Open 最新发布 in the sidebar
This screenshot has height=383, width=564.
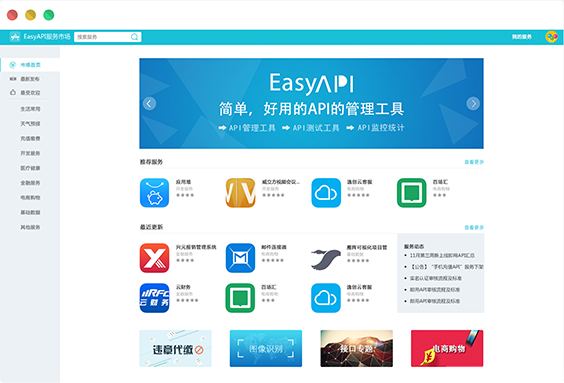coord(30,79)
